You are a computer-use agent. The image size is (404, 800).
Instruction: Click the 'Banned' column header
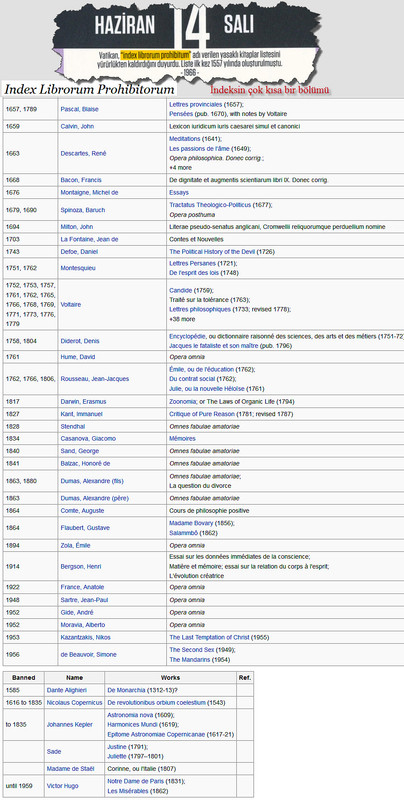[23, 678]
